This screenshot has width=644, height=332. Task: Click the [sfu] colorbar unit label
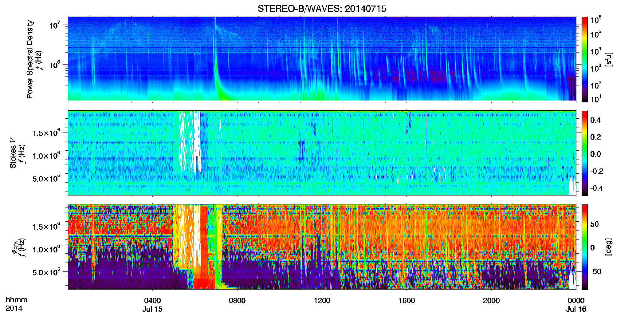coord(609,59)
